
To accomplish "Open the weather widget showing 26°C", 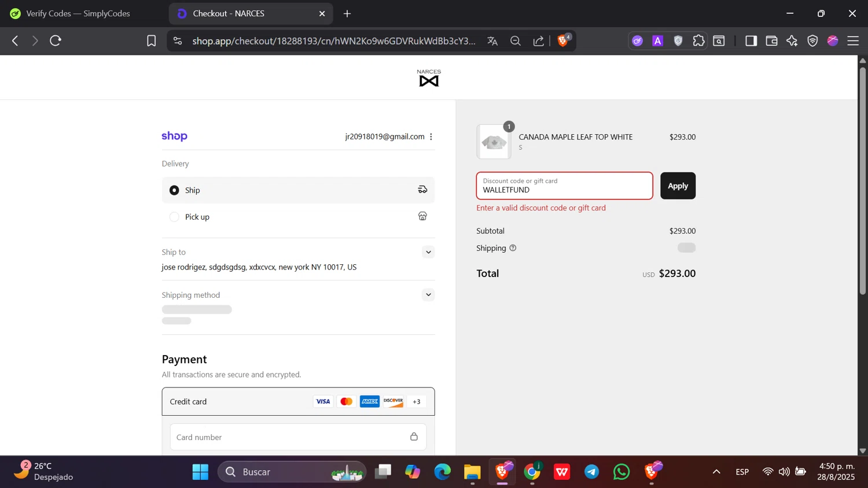I will (43, 472).
